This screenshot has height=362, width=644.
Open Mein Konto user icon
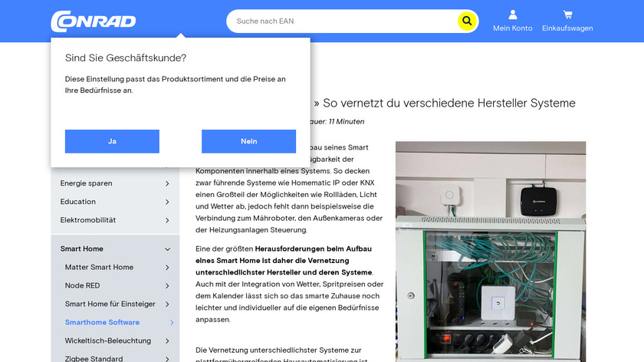[513, 15]
